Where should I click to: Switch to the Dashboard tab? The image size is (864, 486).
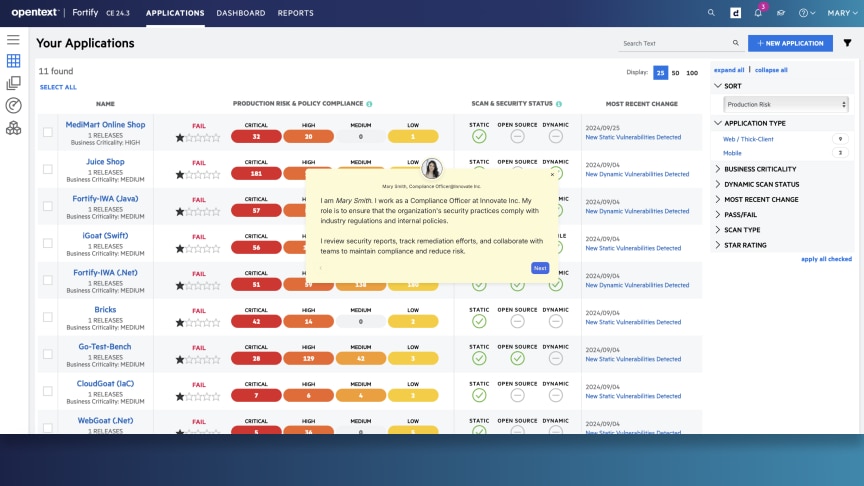coord(241,13)
